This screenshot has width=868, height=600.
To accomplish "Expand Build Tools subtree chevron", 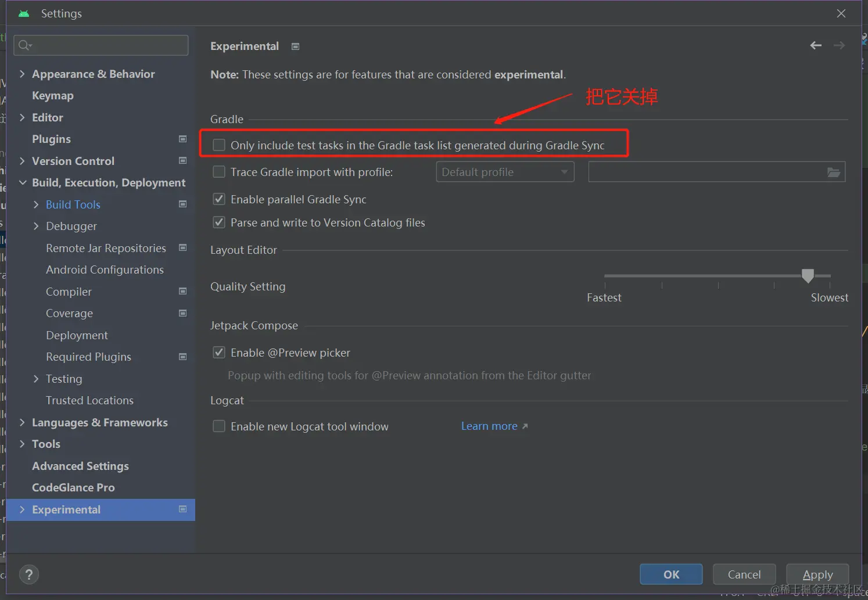I will point(36,204).
